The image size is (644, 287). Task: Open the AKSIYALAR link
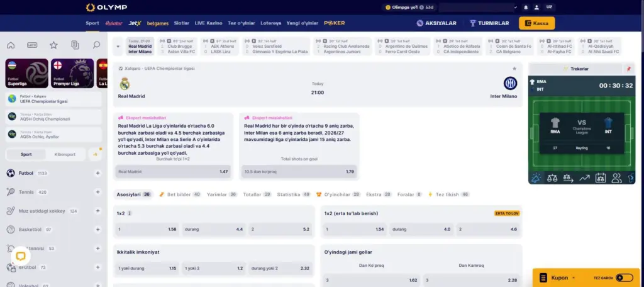click(436, 23)
